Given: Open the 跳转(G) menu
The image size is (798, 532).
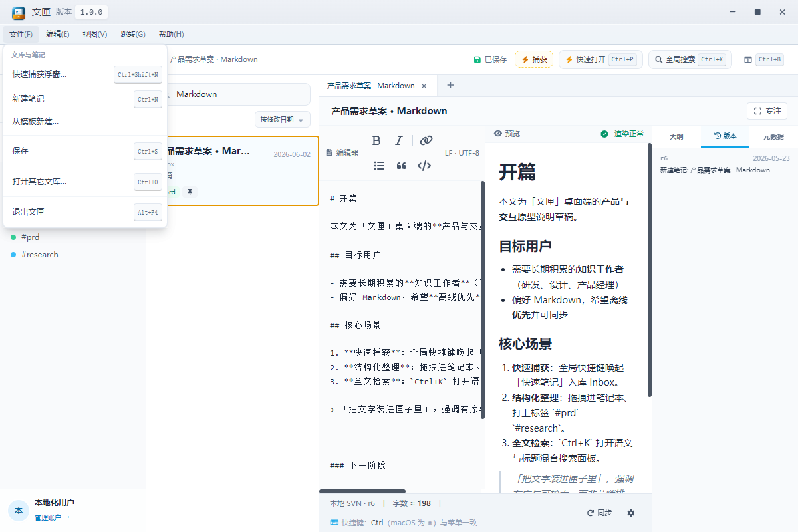Looking at the screenshot, I should click(x=133, y=34).
